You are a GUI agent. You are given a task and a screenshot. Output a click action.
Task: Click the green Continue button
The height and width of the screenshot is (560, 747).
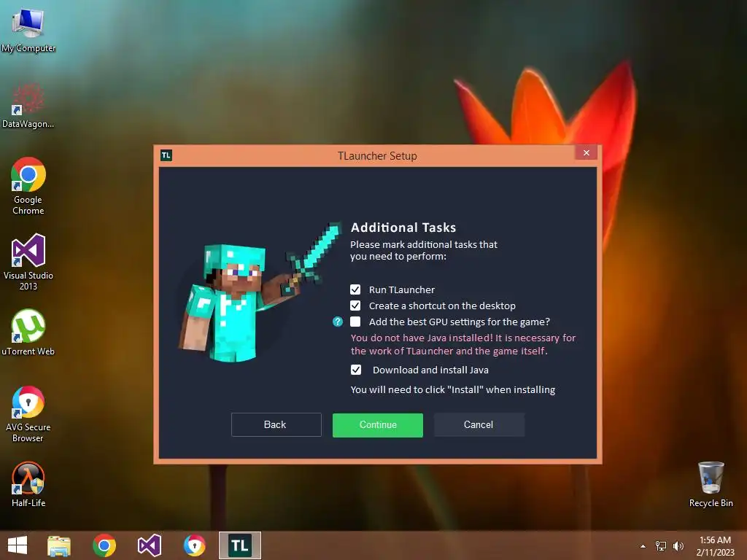click(378, 425)
